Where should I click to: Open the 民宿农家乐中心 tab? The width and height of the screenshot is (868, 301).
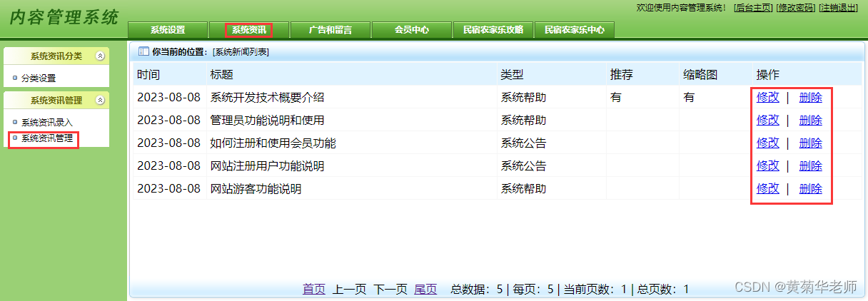(x=575, y=30)
